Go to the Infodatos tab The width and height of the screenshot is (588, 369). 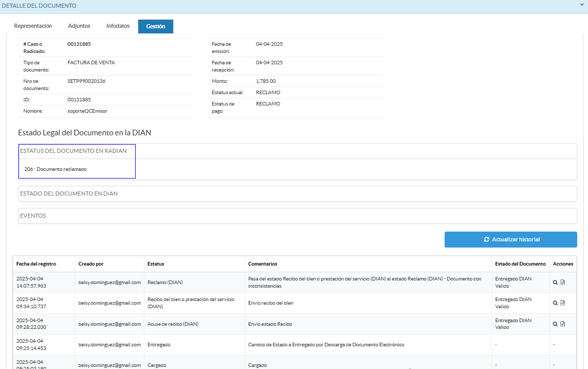(118, 26)
